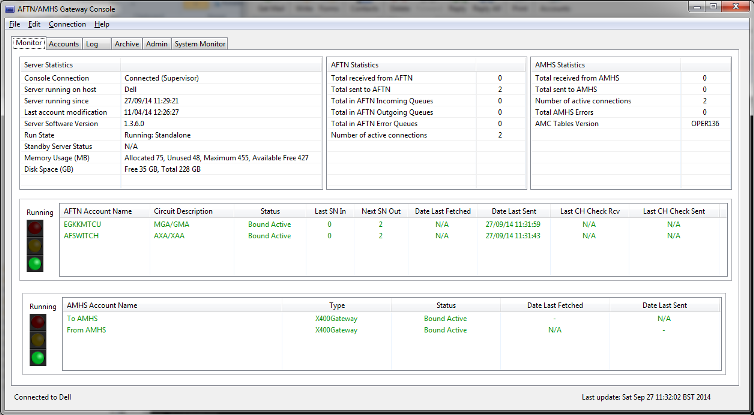Switch to the Accounts tab
Screen dimensions: 754x415
[63, 44]
